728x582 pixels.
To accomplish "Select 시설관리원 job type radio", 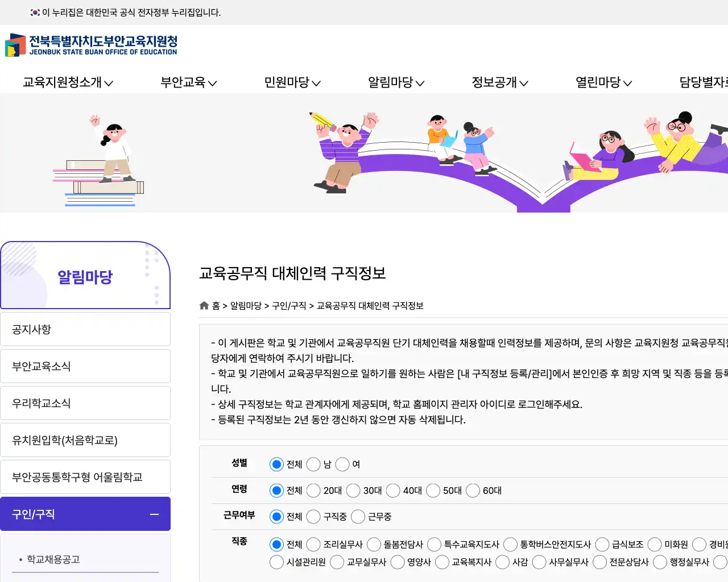I will [x=276, y=562].
